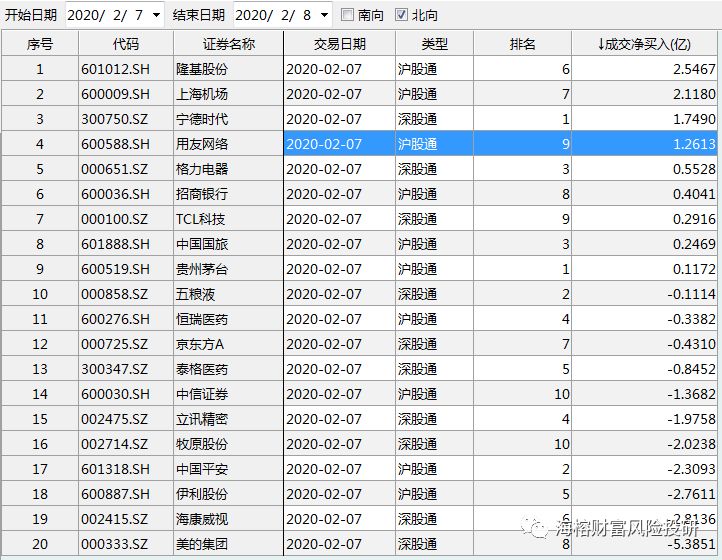Select the 牧原股份 name cell
The height and width of the screenshot is (560, 722).
tap(228, 443)
